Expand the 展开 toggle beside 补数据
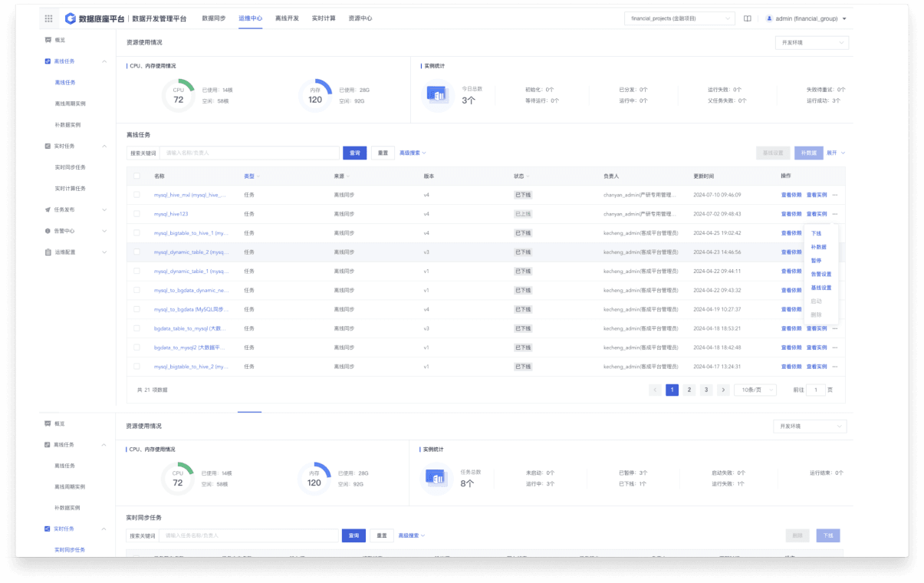This screenshot has width=924, height=583. [835, 153]
